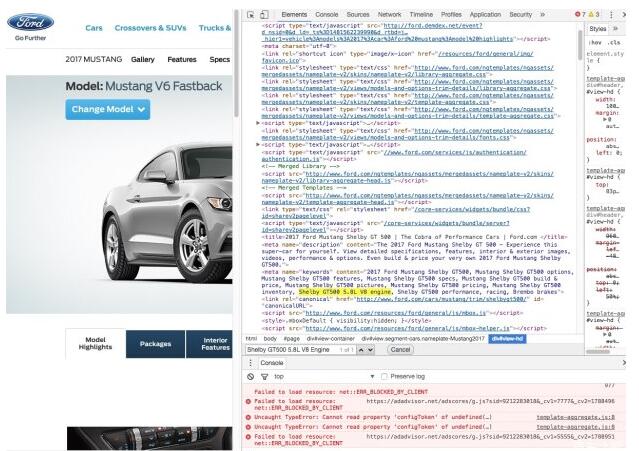Show more DevTools tabs chevron
The width and height of the screenshot is (639, 451).
(x=542, y=14)
